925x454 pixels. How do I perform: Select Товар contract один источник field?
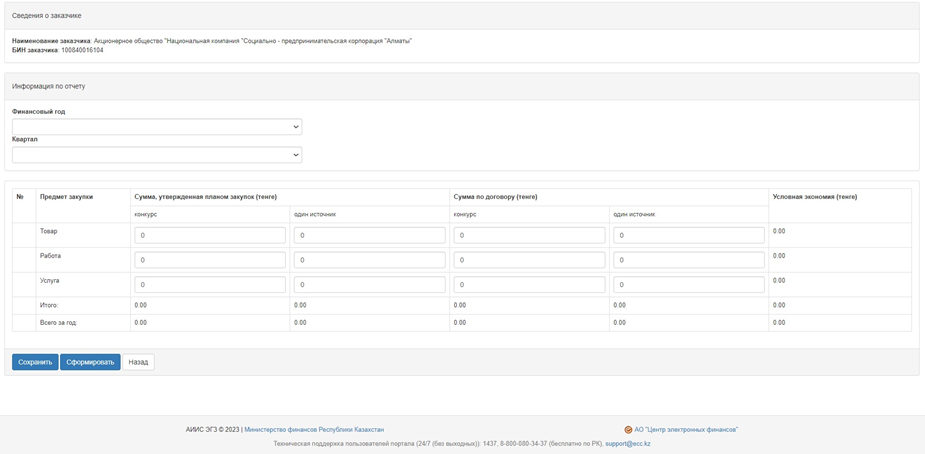(x=688, y=235)
